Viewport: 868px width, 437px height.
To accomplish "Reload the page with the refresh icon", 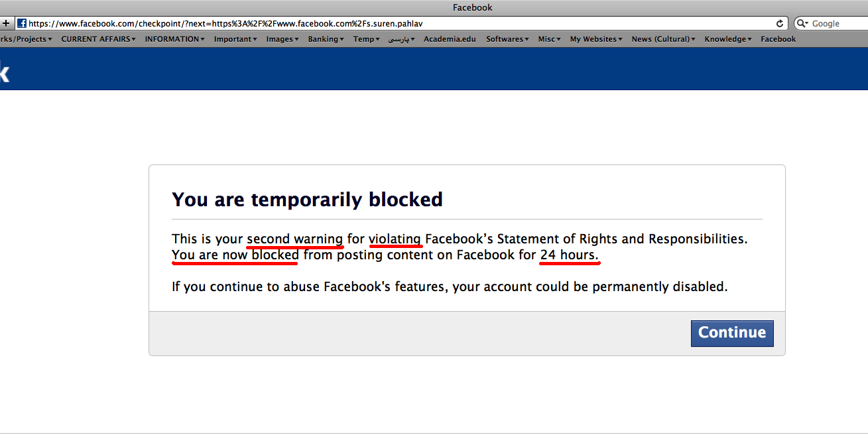I will [780, 23].
